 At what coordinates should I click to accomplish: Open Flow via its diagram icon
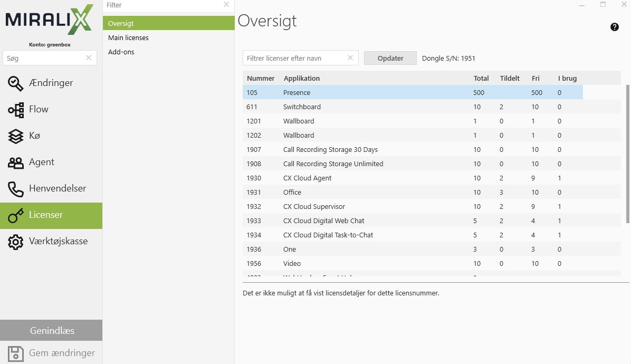[16, 110]
